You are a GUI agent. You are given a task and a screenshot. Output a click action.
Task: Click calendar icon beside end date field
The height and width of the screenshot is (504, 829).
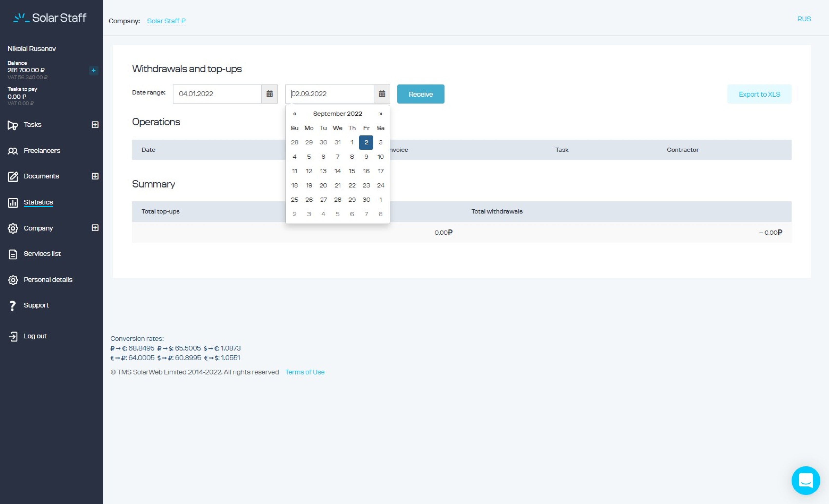[382, 94]
